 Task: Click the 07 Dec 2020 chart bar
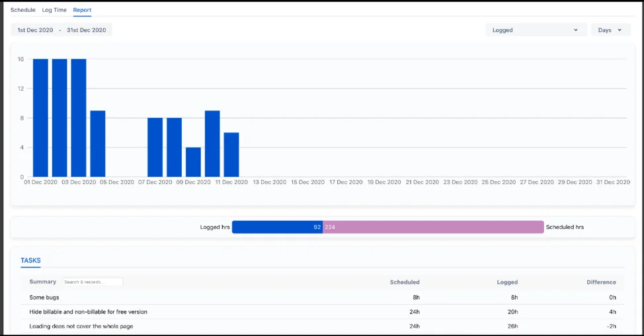point(155,147)
